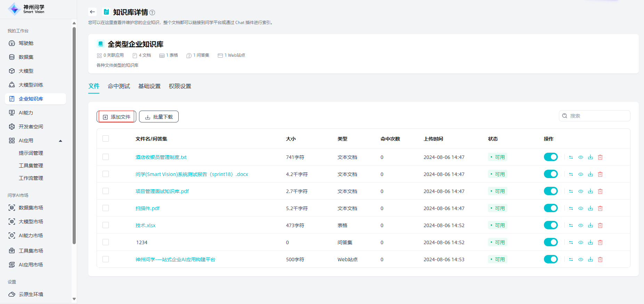The width and height of the screenshot is (644, 304).
Task: Disable the 扫描件.pdf switch
Action: (551, 208)
